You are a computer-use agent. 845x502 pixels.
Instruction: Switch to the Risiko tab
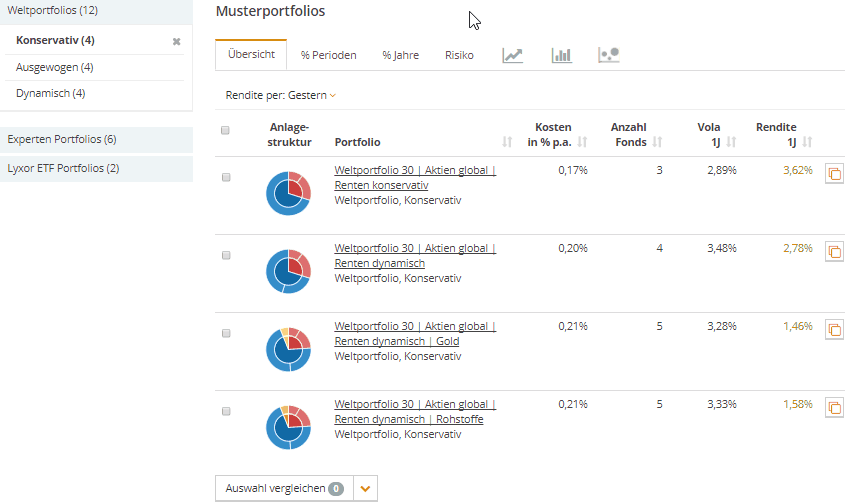point(459,55)
